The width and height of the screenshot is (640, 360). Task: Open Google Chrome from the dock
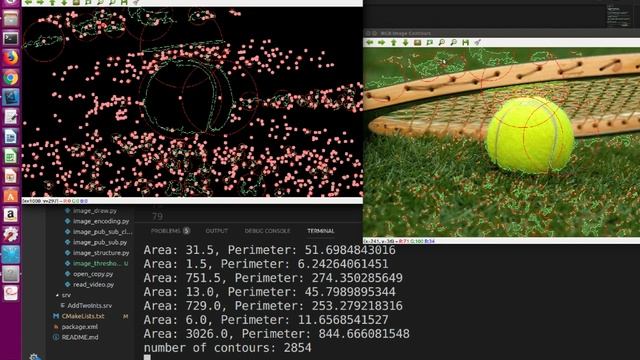coord(11,78)
